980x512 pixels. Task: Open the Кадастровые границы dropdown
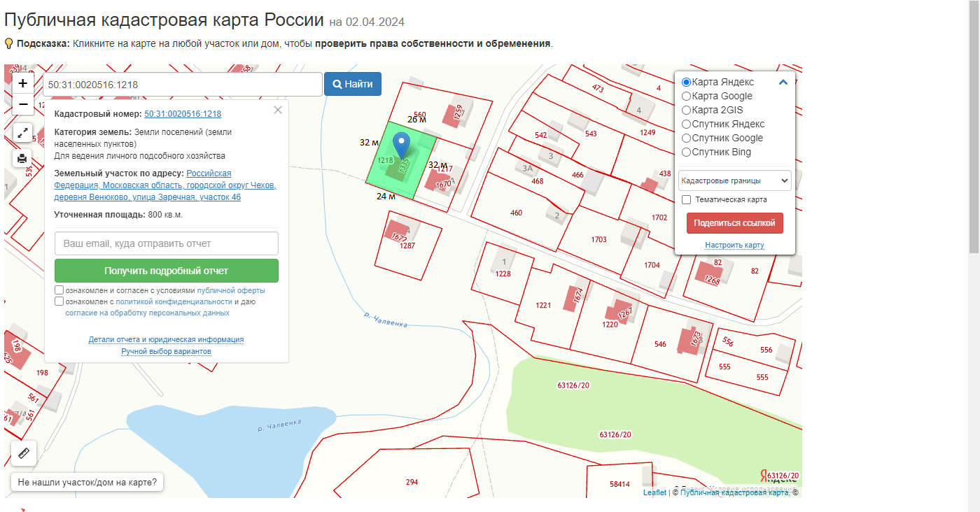(x=735, y=180)
